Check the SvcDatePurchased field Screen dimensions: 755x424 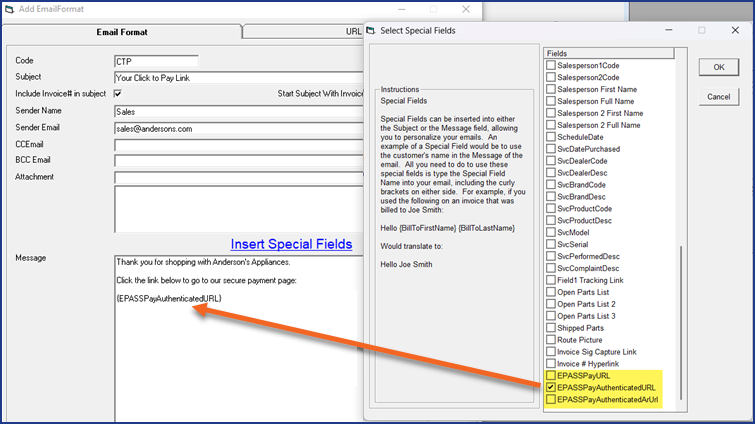(551, 149)
